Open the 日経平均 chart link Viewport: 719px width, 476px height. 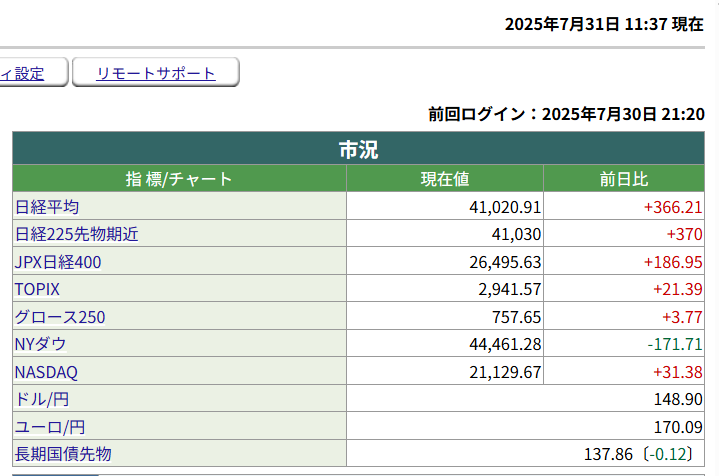coord(47,207)
